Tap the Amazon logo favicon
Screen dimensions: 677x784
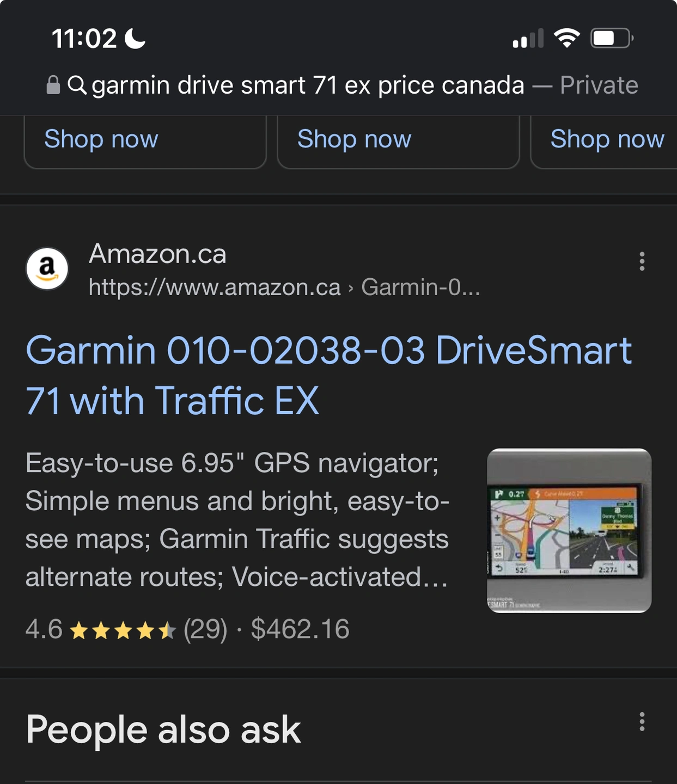(x=47, y=268)
